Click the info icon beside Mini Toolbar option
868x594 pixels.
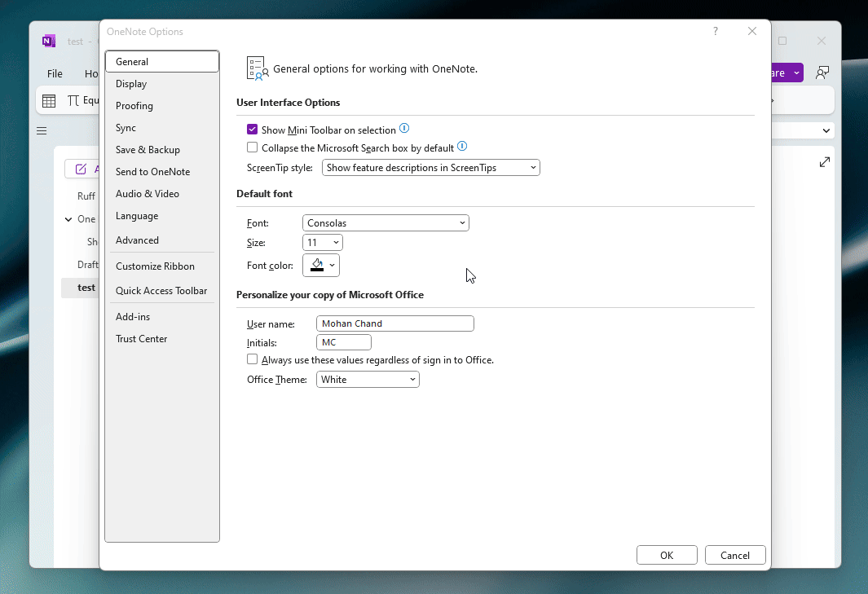pyautogui.click(x=404, y=128)
